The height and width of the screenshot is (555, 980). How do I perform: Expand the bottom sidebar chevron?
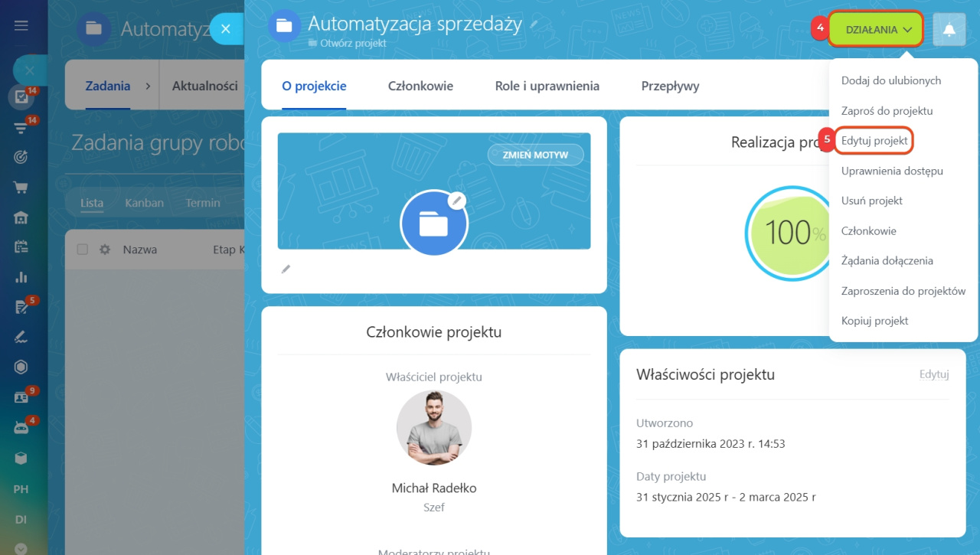[21, 548]
